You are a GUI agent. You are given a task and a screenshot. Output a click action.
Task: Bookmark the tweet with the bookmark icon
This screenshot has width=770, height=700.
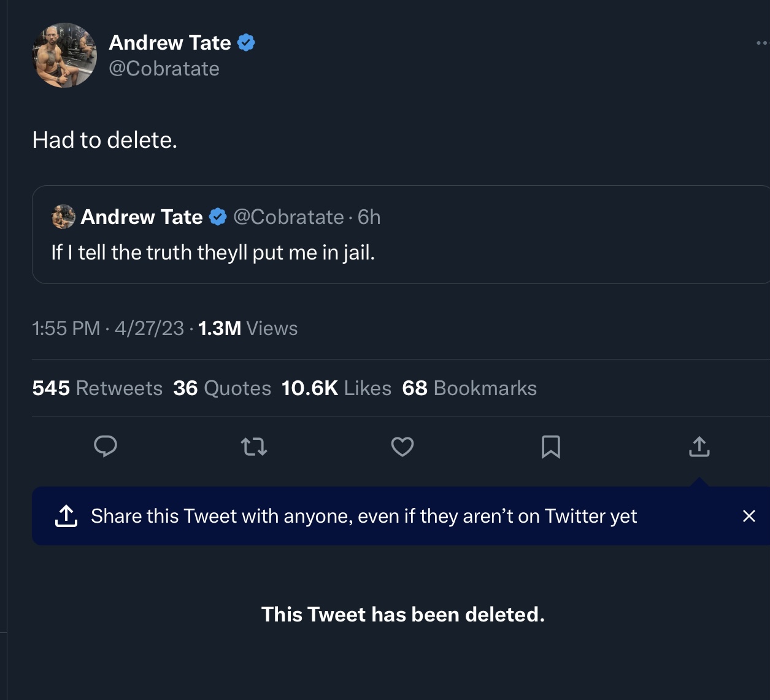(x=550, y=447)
